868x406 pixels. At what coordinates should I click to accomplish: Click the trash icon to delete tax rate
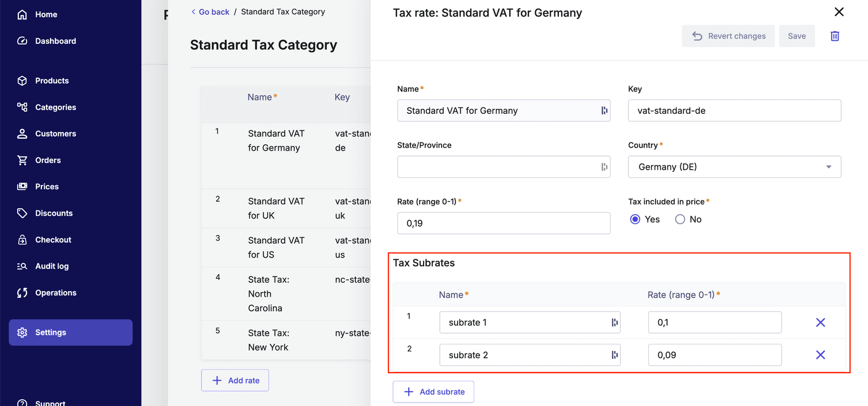[x=835, y=36]
